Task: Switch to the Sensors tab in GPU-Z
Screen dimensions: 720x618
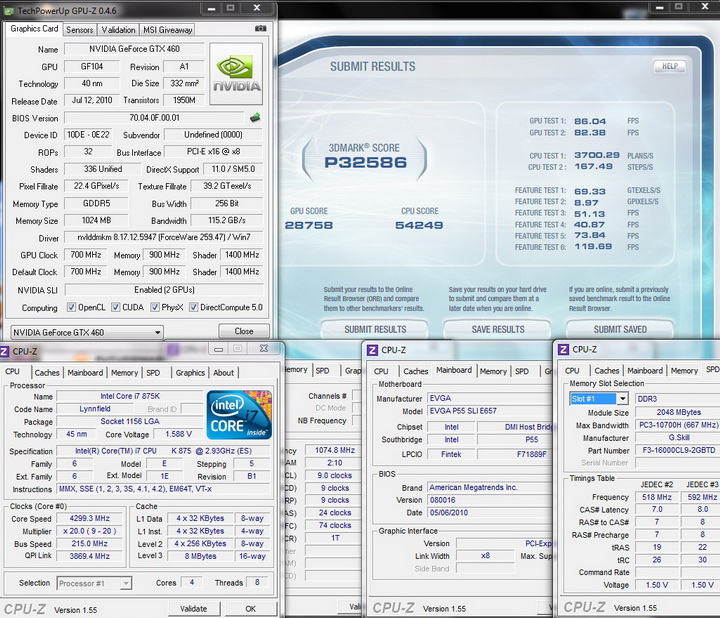Action: click(79, 30)
